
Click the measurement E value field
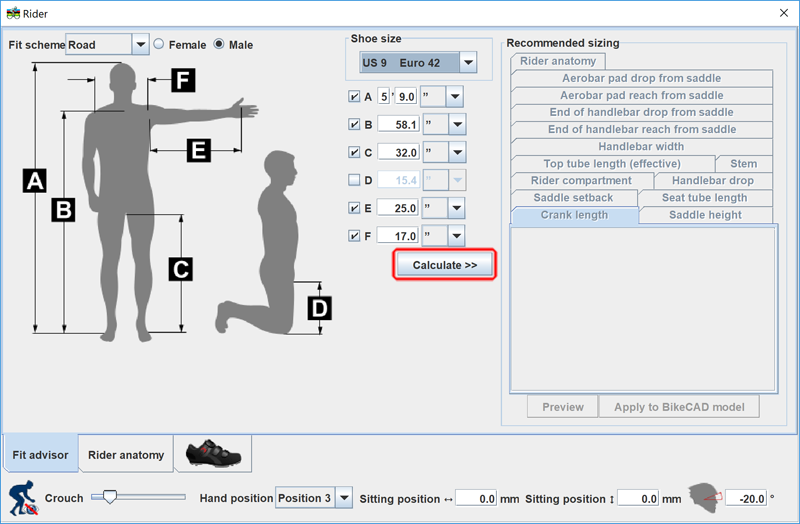click(x=398, y=208)
